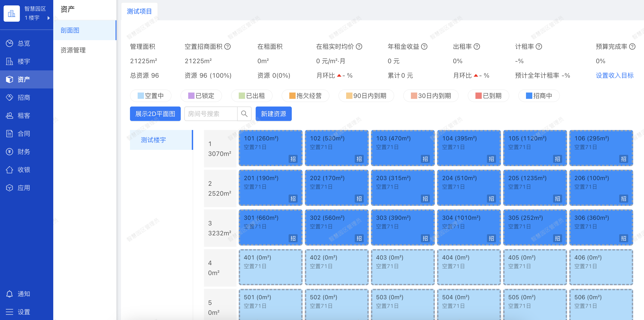Open room 105 (1120m²) card
This screenshot has width=644, height=320.
[x=535, y=148]
